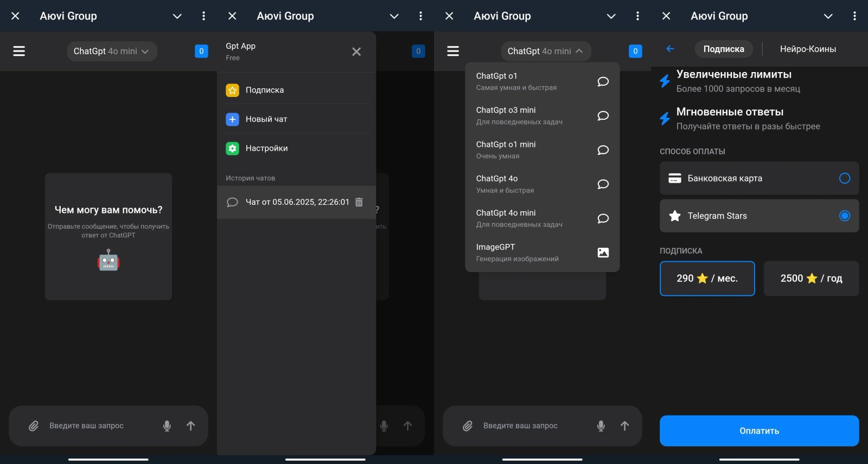The height and width of the screenshot is (464, 868).
Task: Open three-dot menu in the first screen header
Action: pyautogui.click(x=203, y=16)
